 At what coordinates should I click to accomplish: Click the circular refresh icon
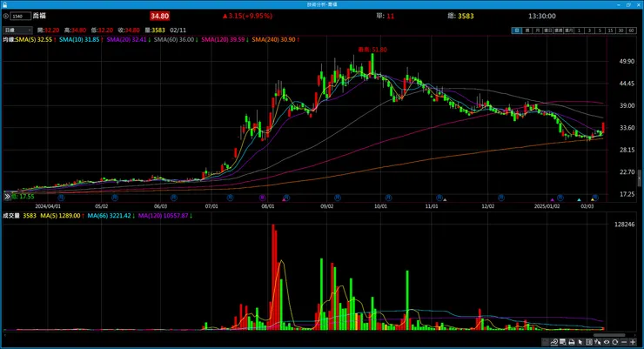(x=614, y=342)
